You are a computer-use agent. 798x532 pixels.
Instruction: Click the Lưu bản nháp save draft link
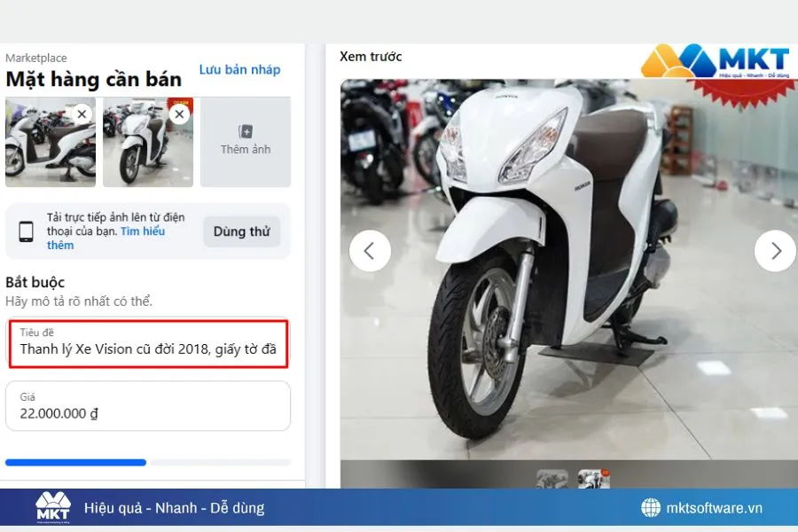coord(239,69)
